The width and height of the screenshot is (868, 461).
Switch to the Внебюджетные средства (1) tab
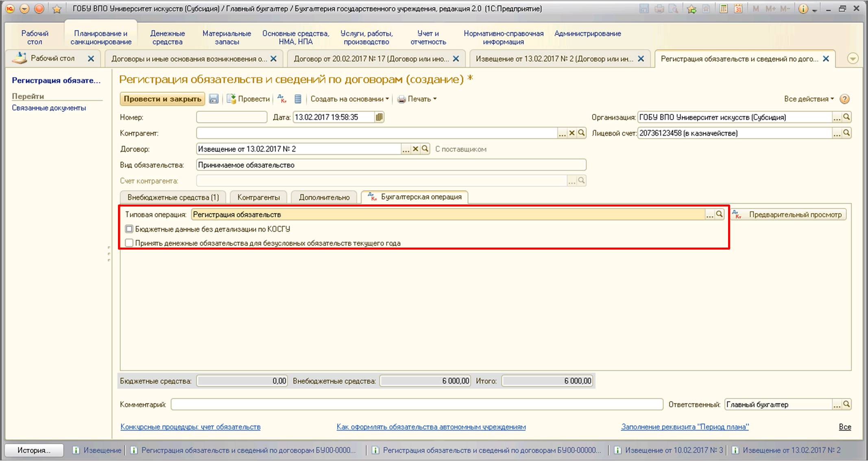(x=173, y=197)
